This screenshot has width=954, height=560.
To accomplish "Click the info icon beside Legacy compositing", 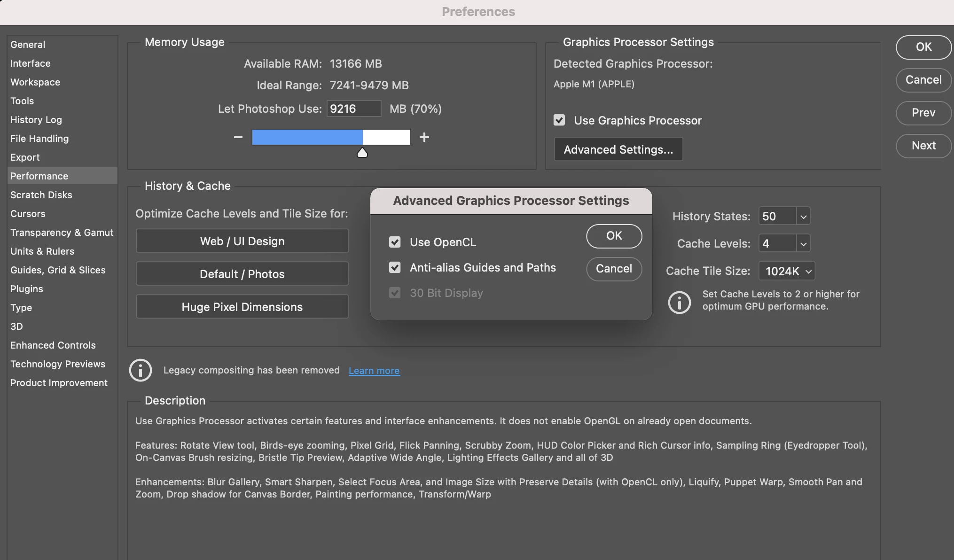I will (x=141, y=370).
